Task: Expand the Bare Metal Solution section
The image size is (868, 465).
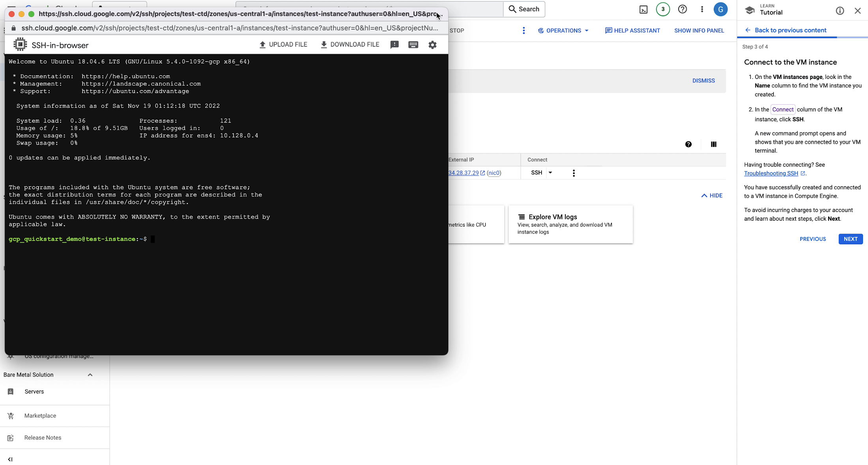Action: tap(90, 374)
